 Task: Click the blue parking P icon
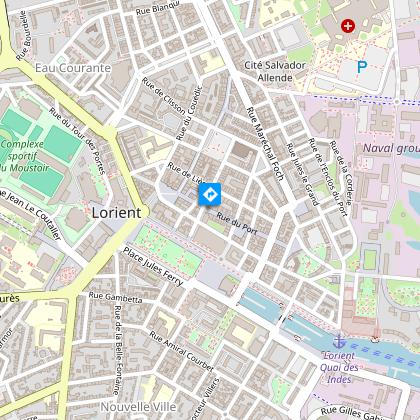[x=362, y=67]
